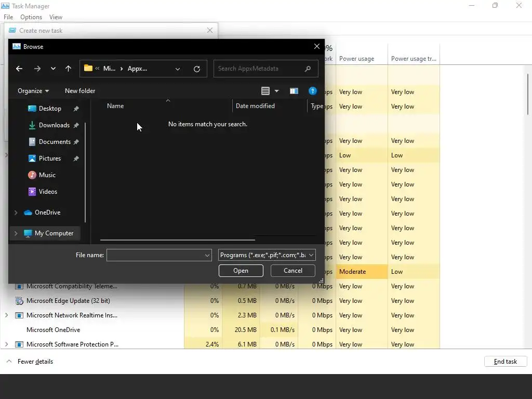Viewport: 532px width, 399px height.
Task: Open Task Manager File menu
Action: point(8,17)
